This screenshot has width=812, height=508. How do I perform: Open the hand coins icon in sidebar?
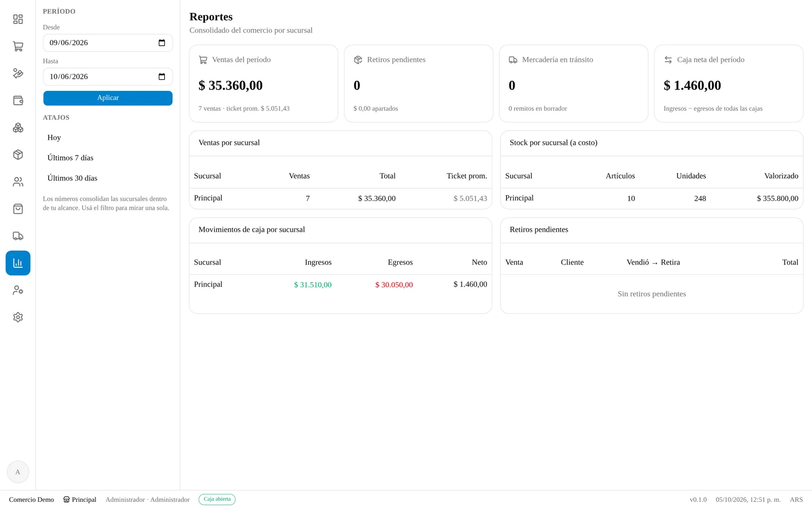(18, 74)
